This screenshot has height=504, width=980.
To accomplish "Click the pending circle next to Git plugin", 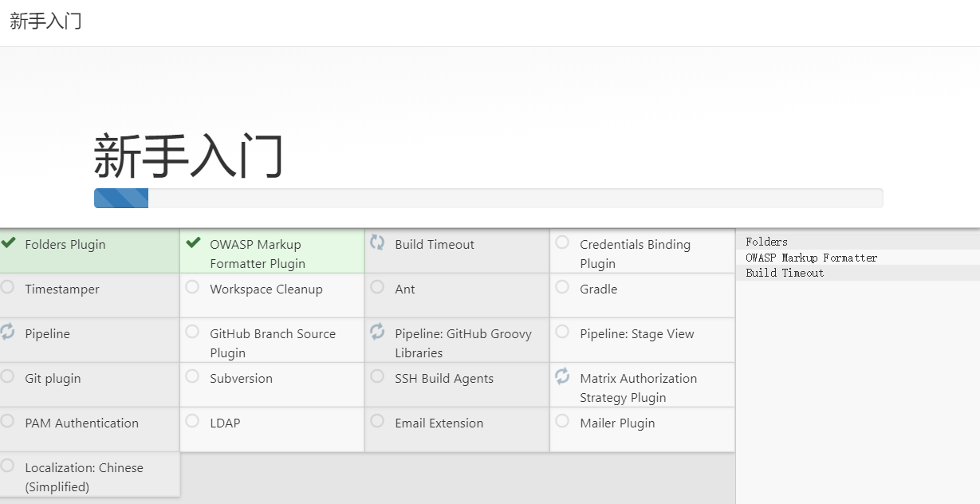I will coord(7,376).
